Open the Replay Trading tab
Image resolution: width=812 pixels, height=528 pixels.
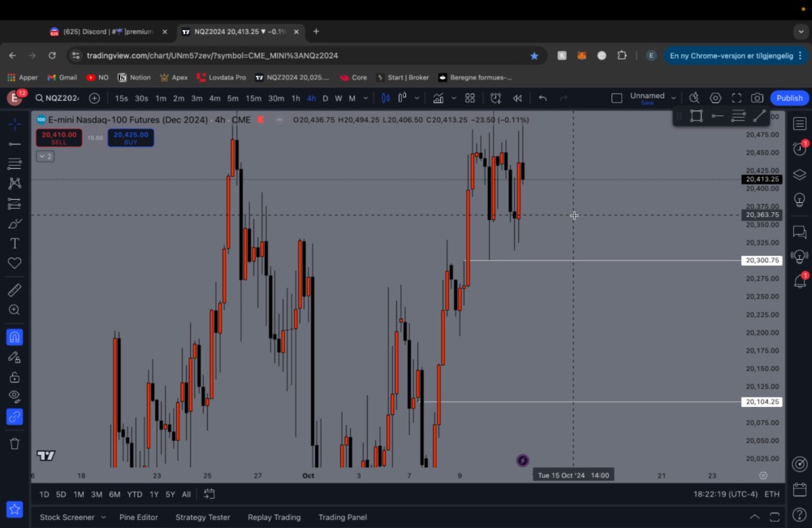[274, 517]
